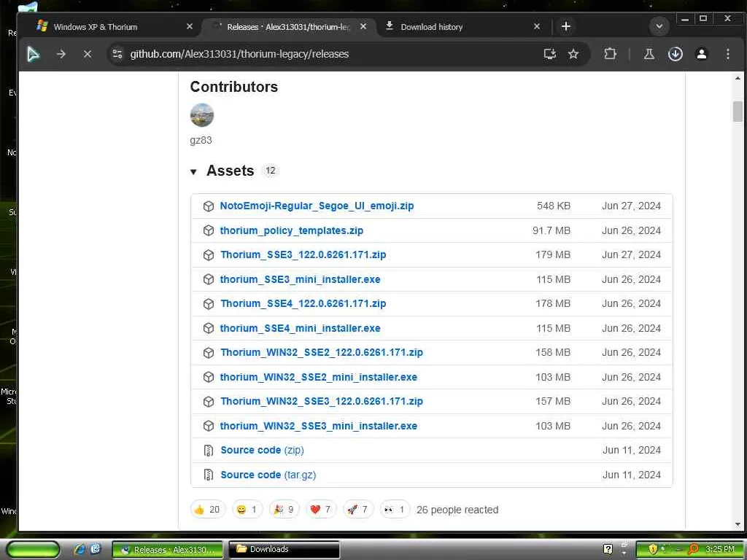This screenshot has width=747, height=560.
Task: Bookmark this page with the star icon
Action: click(573, 54)
